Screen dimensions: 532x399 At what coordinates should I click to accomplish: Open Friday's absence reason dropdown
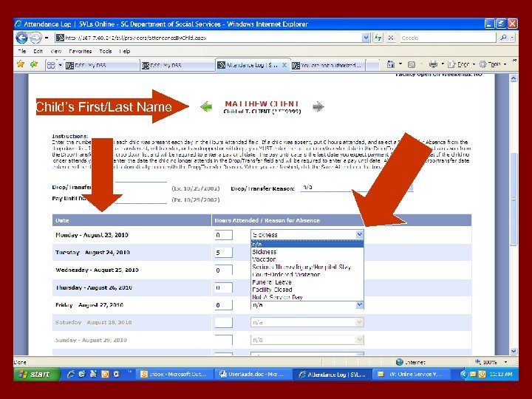(359, 305)
